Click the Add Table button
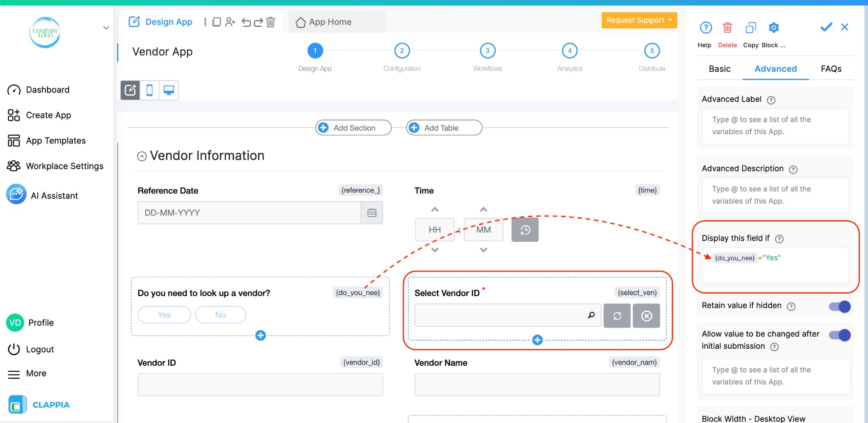This screenshot has height=423, width=868. 444,128
